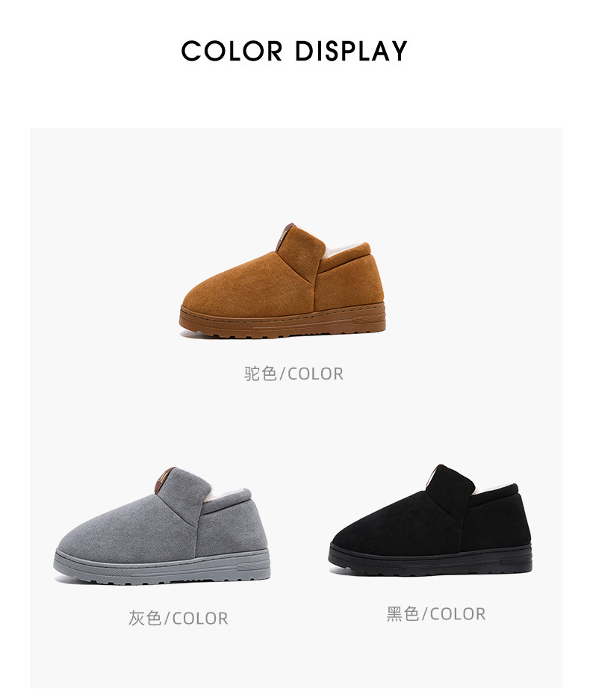The height and width of the screenshot is (700, 590).
Task: Click the black shoe image
Action: pyautogui.click(x=431, y=520)
